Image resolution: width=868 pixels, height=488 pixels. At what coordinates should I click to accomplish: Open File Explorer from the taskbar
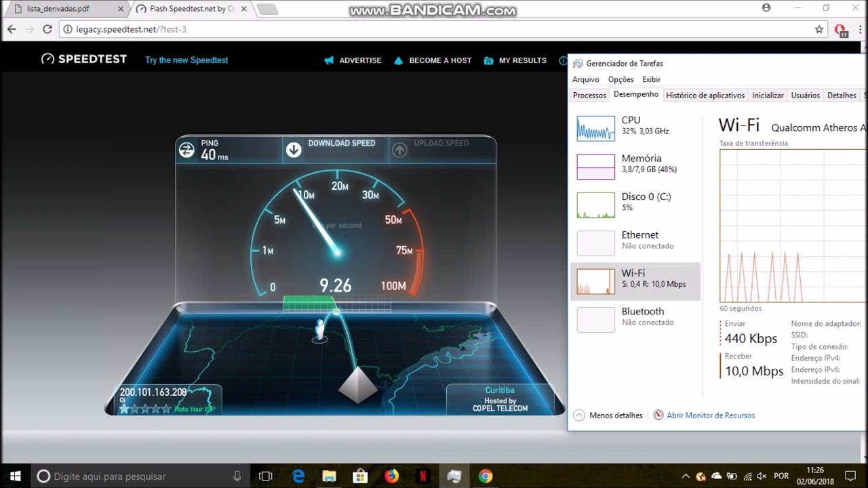329,476
